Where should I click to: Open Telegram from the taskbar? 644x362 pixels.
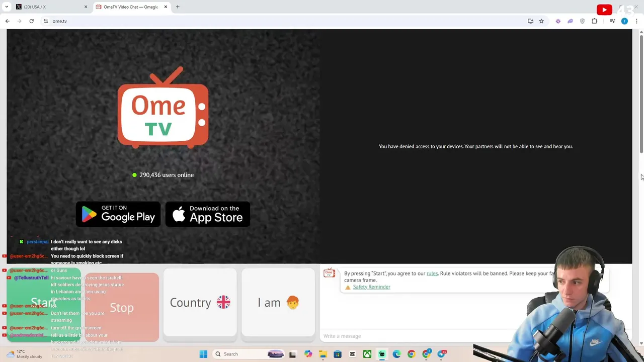(441, 354)
